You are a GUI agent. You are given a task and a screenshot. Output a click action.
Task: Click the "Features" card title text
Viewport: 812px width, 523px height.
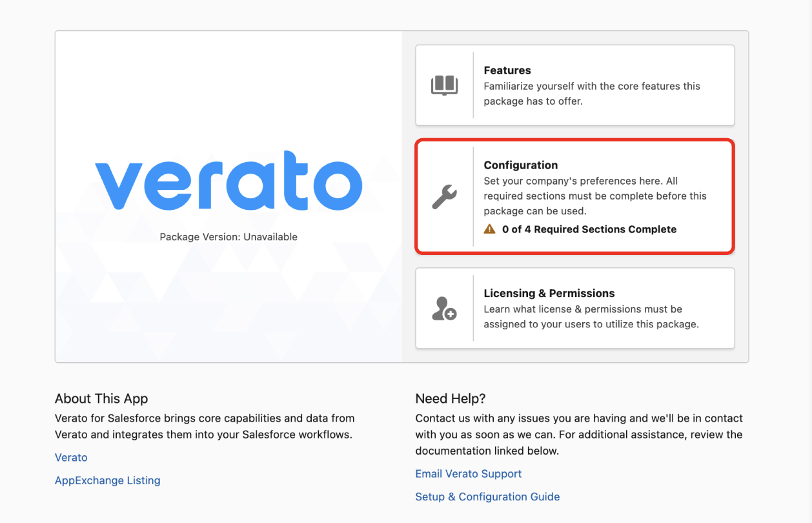507,70
